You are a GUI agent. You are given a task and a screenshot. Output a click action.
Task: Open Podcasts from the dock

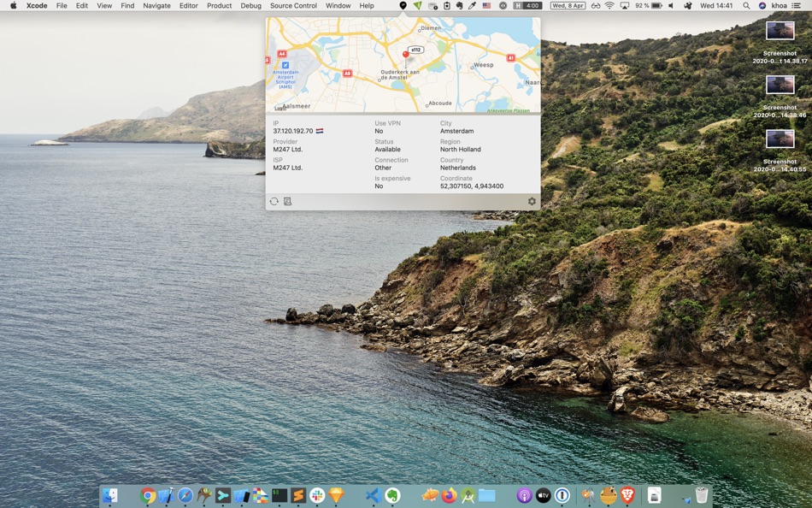[524, 495]
